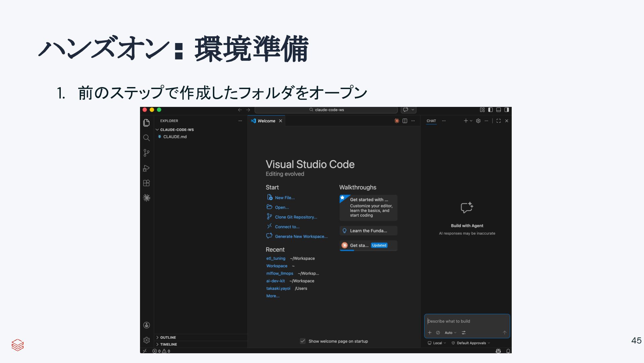Click the Claude icon in editor toolbar

pos(397,121)
